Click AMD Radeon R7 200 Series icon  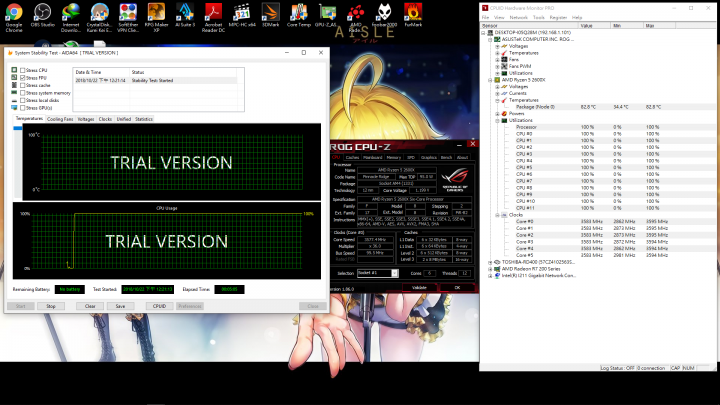pos(497,269)
